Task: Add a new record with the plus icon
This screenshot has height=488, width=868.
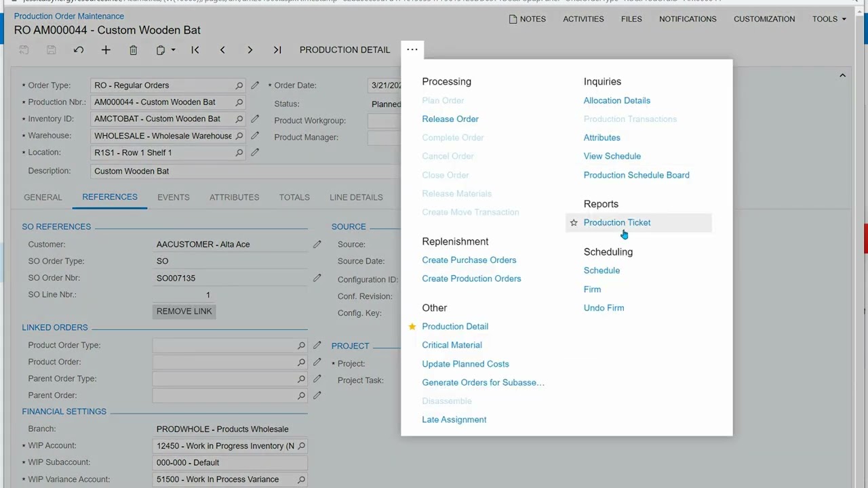Action: [106, 49]
